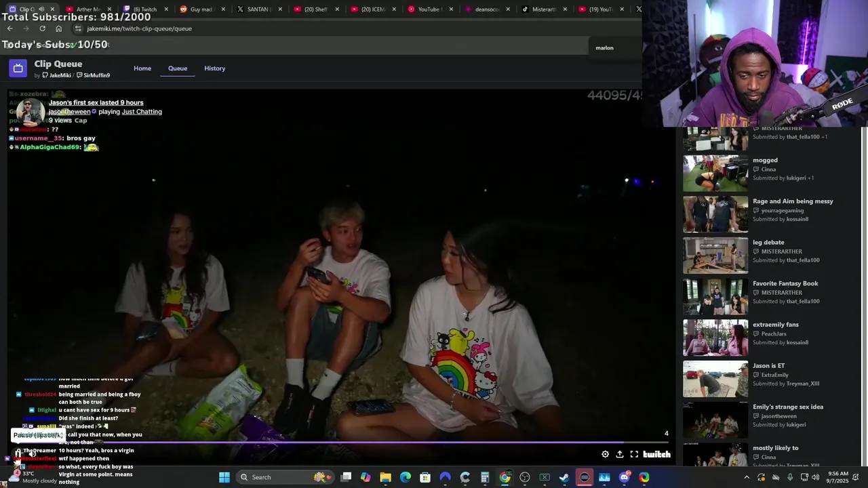
Task: Switch to the '(19) YouTube' browser tab
Action: click(x=600, y=9)
